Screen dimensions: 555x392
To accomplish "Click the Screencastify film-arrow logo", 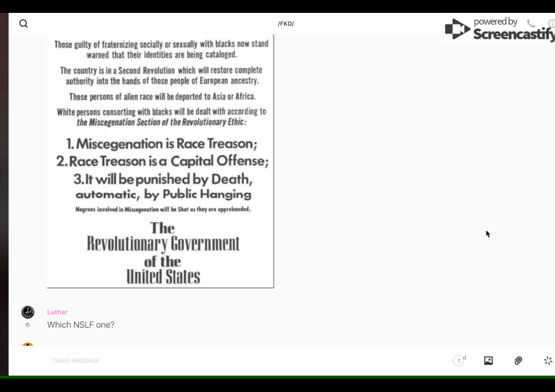I will [x=457, y=30].
